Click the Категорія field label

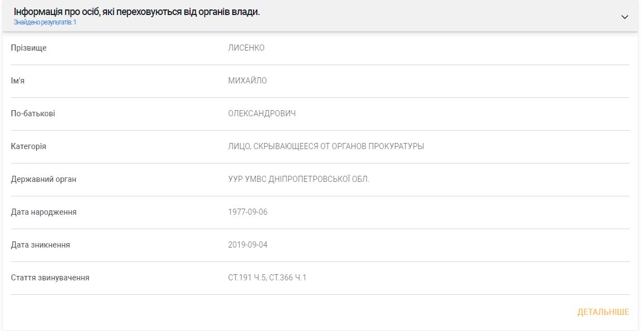(28, 146)
